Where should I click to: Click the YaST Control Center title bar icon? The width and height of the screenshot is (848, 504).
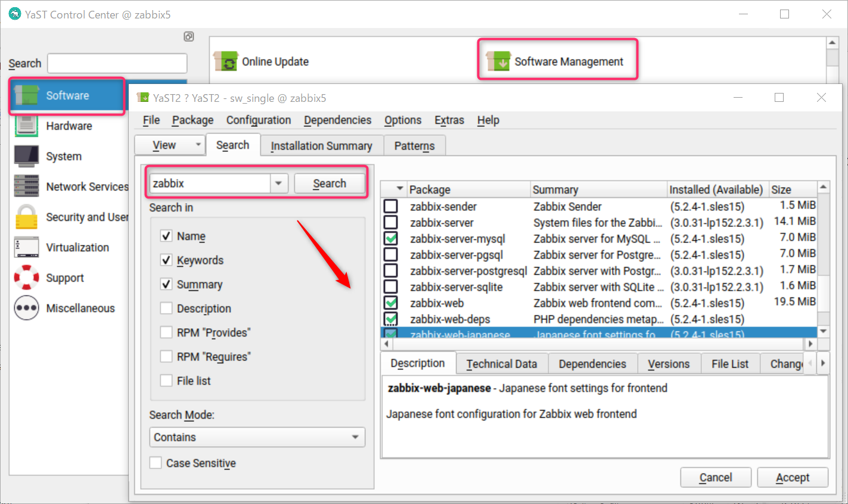15,14
